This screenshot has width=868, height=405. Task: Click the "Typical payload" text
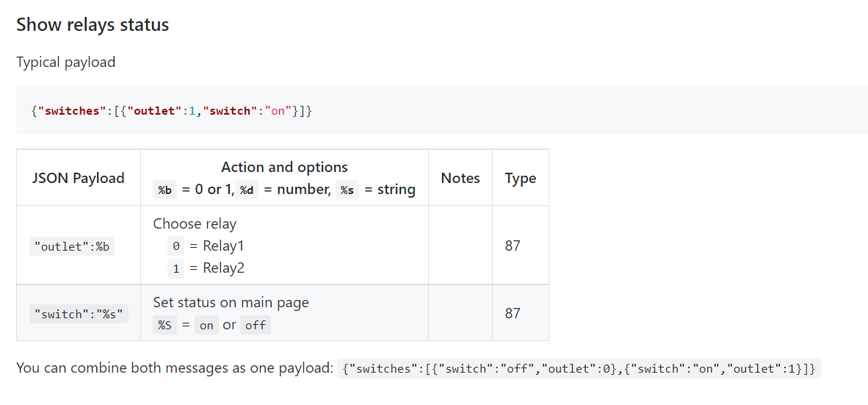point(66,62)
